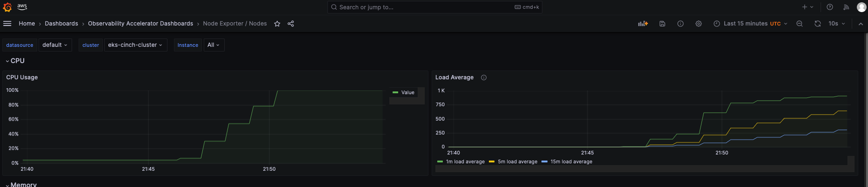868x187 pixels.
Task: Collapse the CPU row section
Action: [x=15, y=61]
